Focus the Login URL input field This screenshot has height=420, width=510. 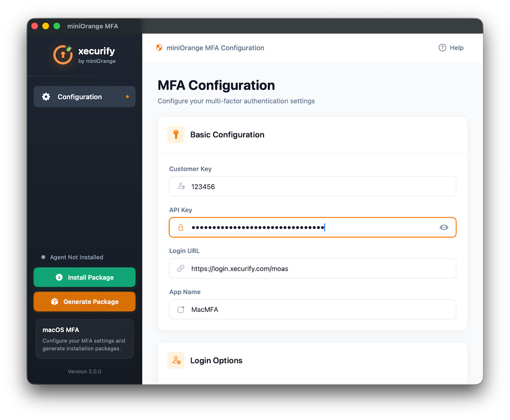pos(312,268)
